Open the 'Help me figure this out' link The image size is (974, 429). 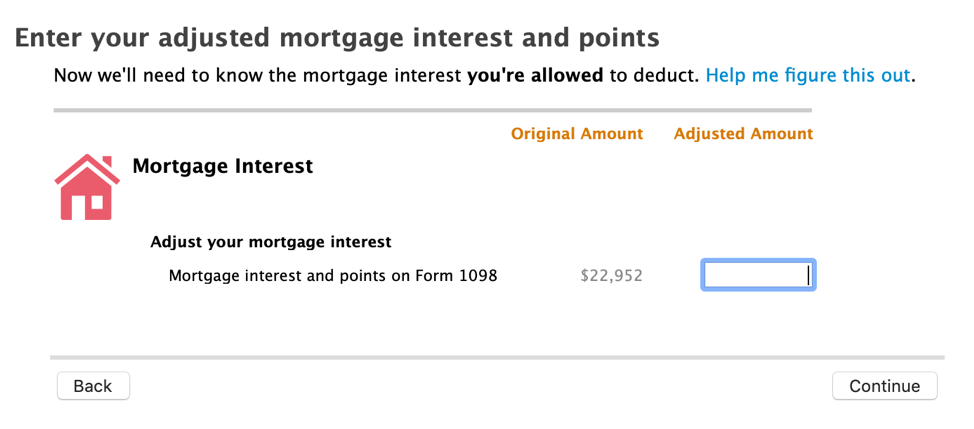click(808, 76)
